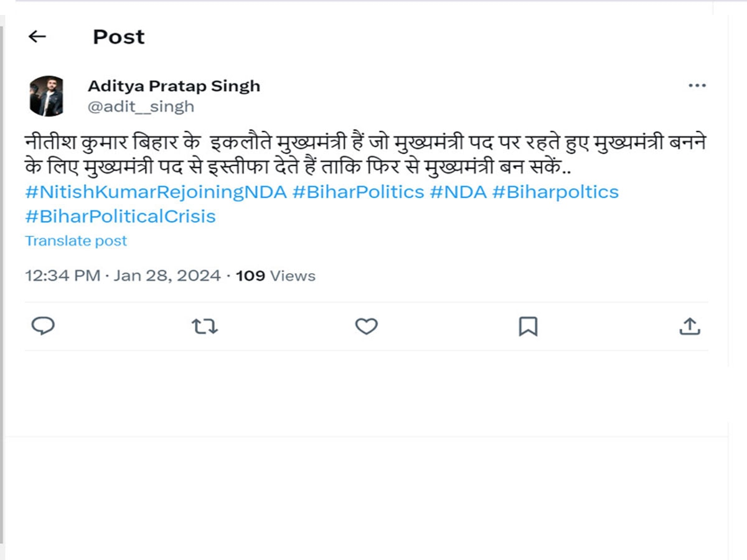Viewport: 747px width, 560px height.
Task: Open the share post icon
Action: point(690,326)
